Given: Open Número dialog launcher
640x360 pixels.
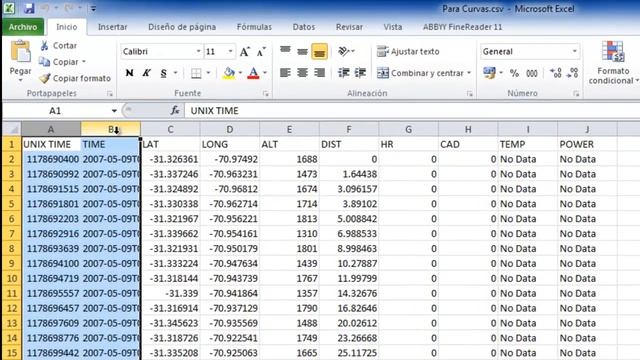Looking at the screenshot, I should 576,94.
